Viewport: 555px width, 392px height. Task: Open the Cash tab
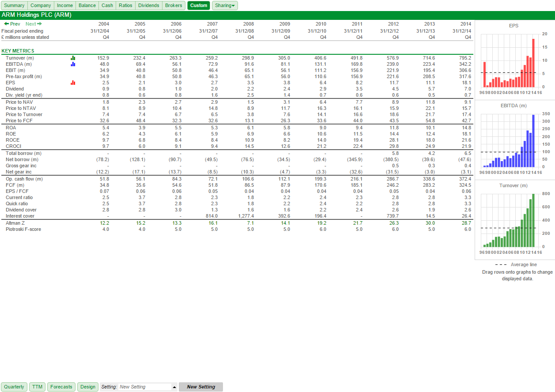(107, 5)
